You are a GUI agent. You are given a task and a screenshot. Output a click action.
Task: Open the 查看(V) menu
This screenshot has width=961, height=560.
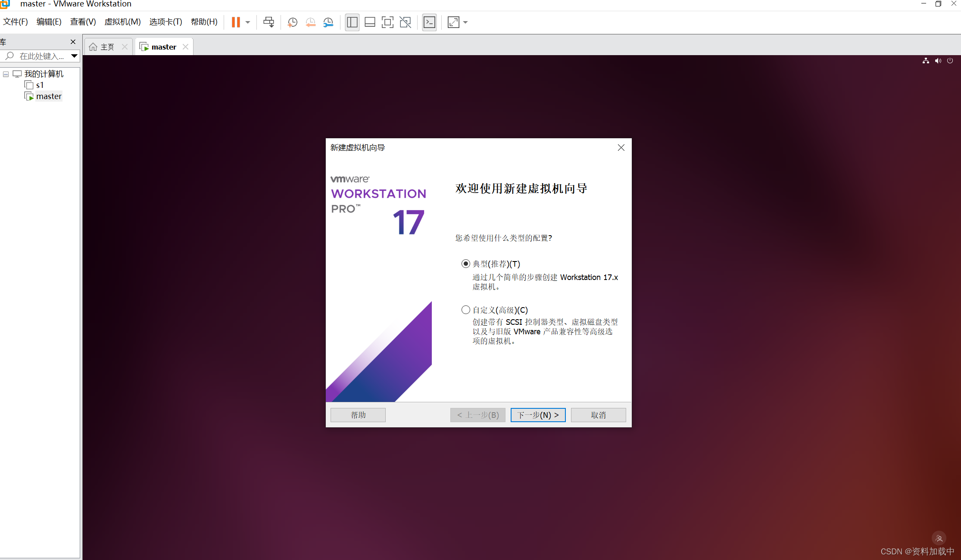83,22
